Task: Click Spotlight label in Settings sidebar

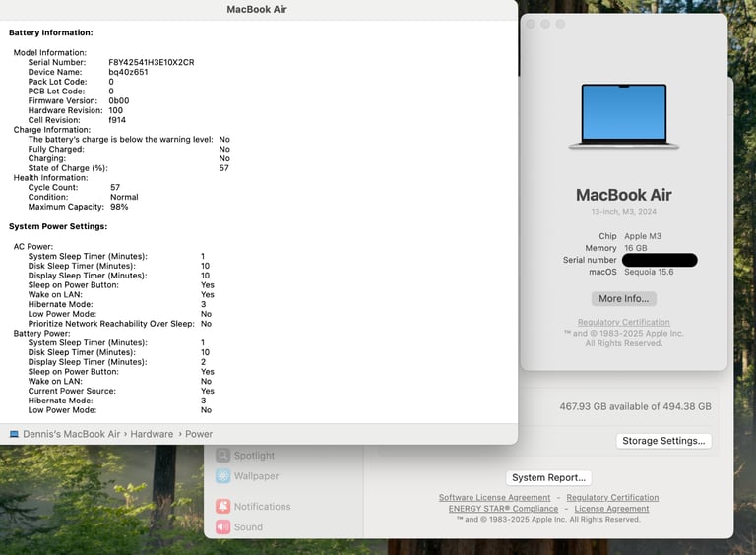Action: [x=254, y=456]
